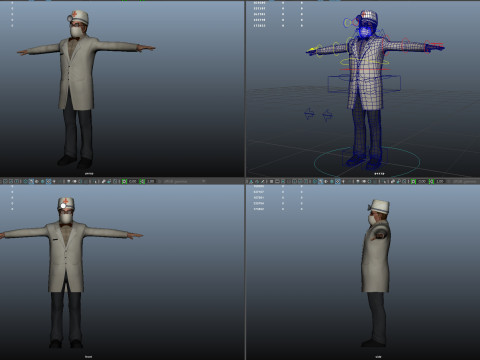The image size is (480, 360).
Task: Select Wireframe shading in side panel toolbar
Action: point(315,181)
